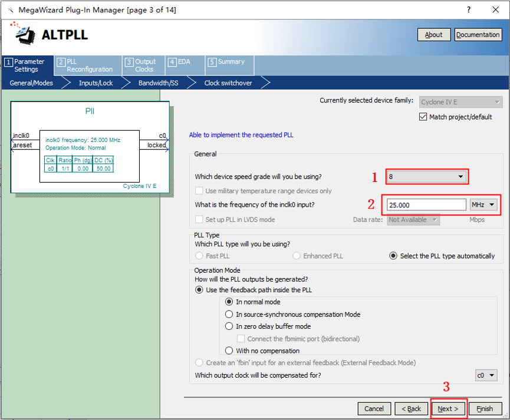This screenshot has width=510, height=420.
Task: Select In source-synchronous compensation Mode
Action: (x=229, y=315)
